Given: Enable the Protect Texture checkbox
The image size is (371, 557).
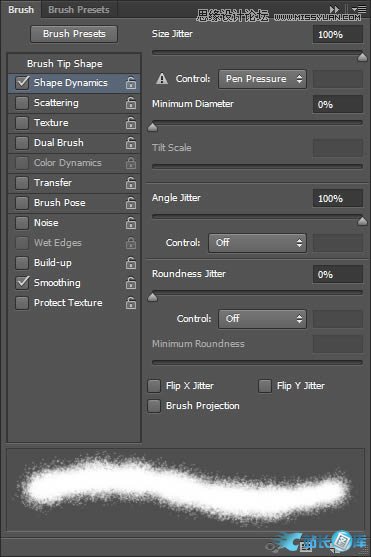Looking at the screenshot, I should click(22, 303).
